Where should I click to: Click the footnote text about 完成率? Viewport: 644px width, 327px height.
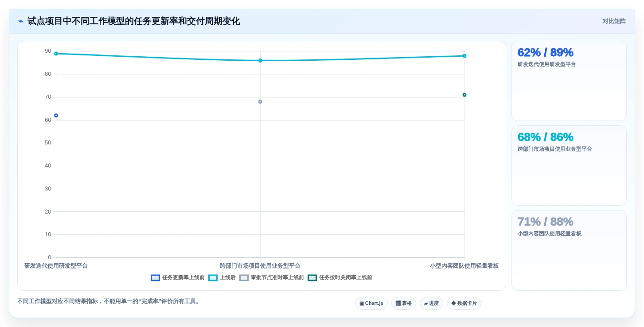point(109,301)
